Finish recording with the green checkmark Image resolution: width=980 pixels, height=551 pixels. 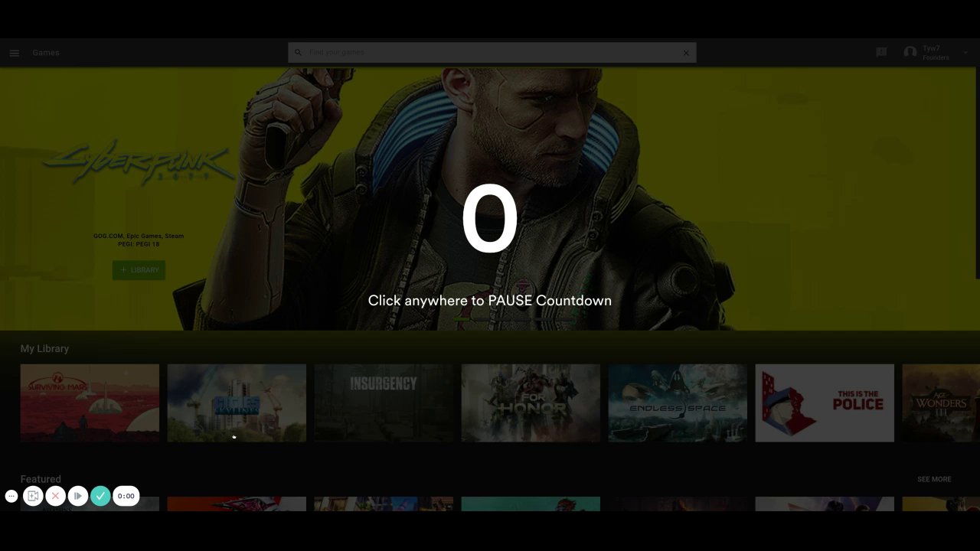[100, 496]
